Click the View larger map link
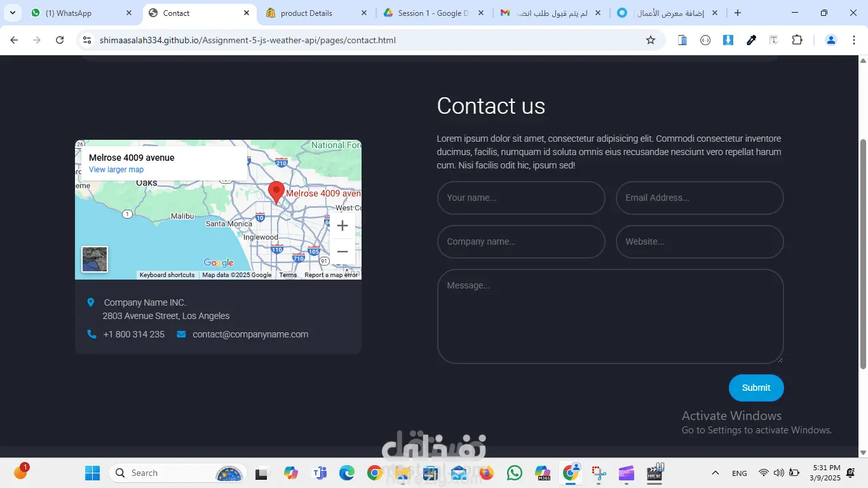 click(x=116, y=170)
